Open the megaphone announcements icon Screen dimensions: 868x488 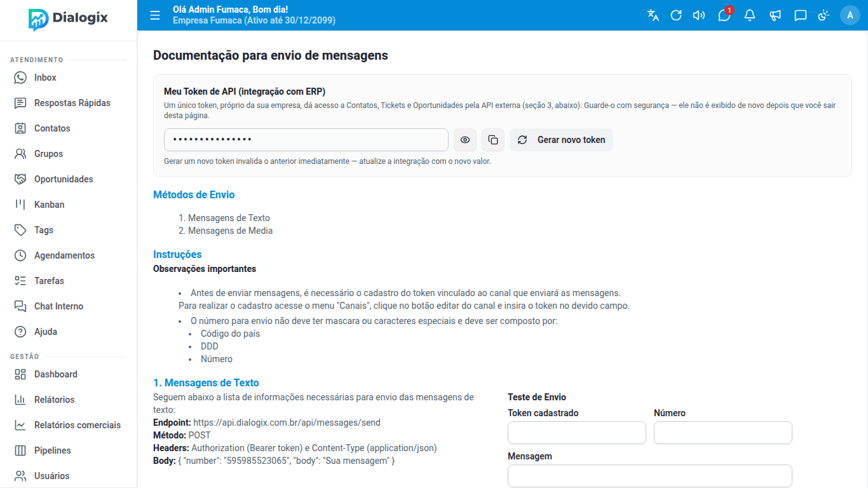pos(775,15)
